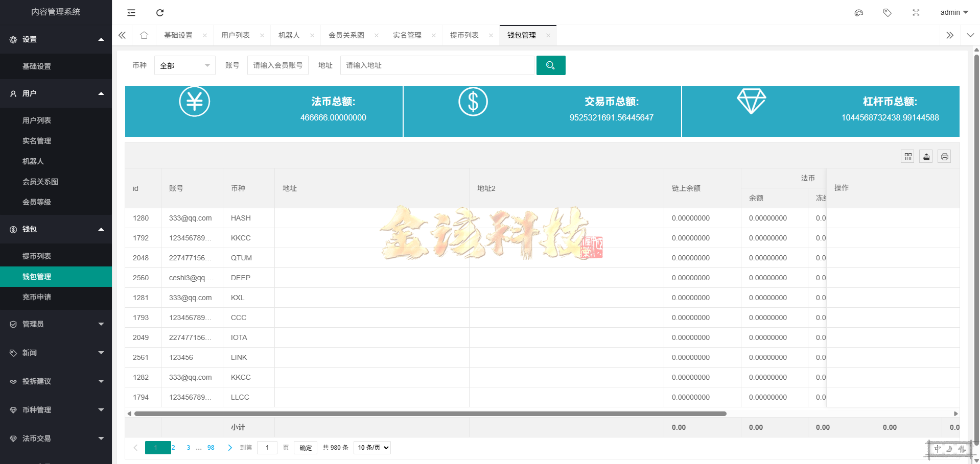This screenshot has height=464, width=980.
Task: Open the 币种 filter dropdown
Action: (x=184, y=65)
